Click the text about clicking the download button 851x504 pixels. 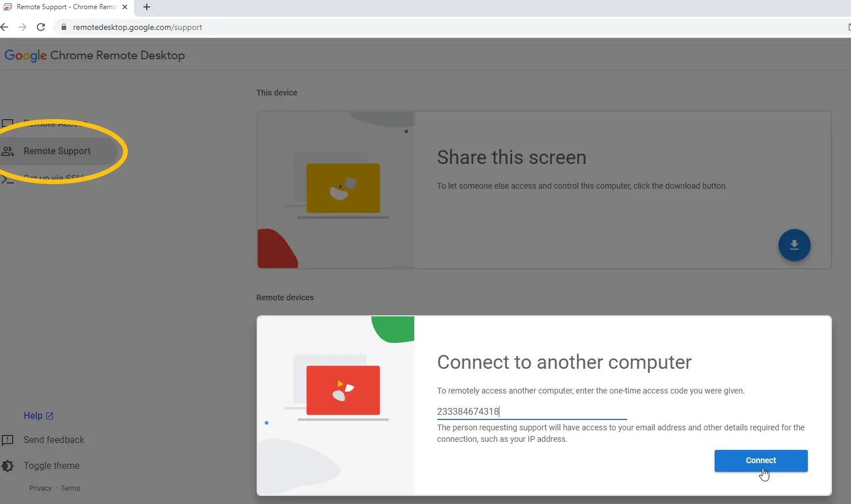(582, 186)
